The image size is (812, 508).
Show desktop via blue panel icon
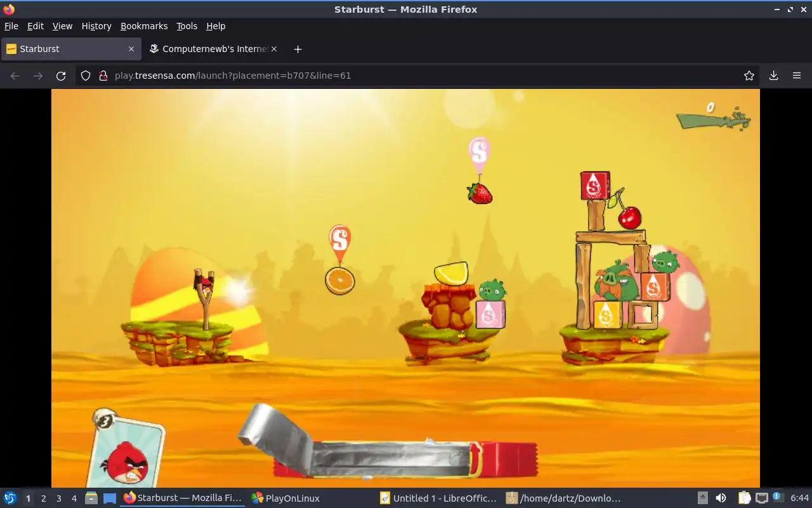[110, 498]
